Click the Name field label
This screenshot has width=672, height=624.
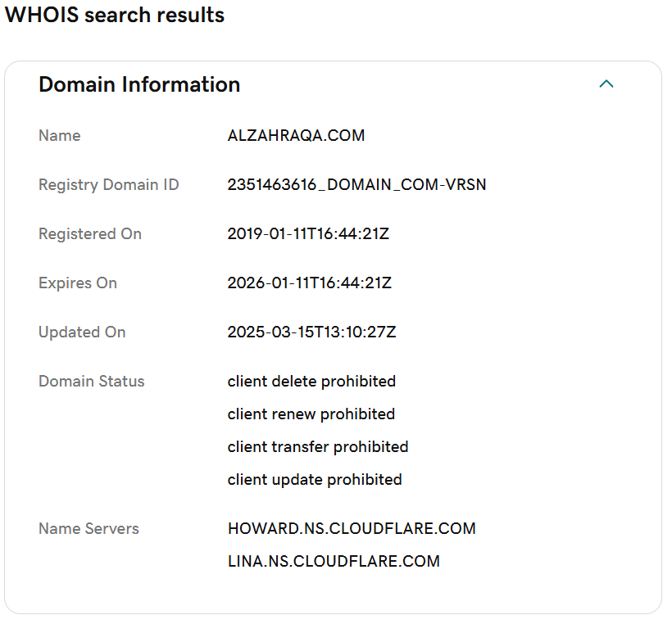click(x=60, y=136)
